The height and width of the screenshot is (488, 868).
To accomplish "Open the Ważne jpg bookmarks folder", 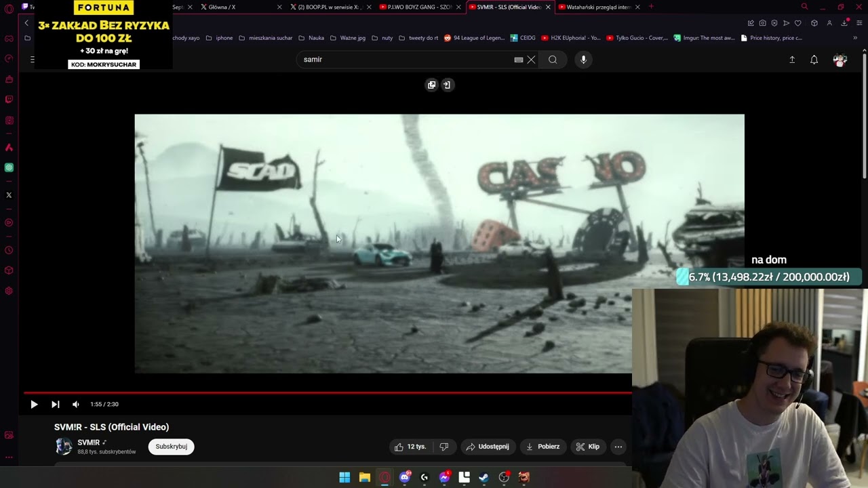I will point(347,38).
